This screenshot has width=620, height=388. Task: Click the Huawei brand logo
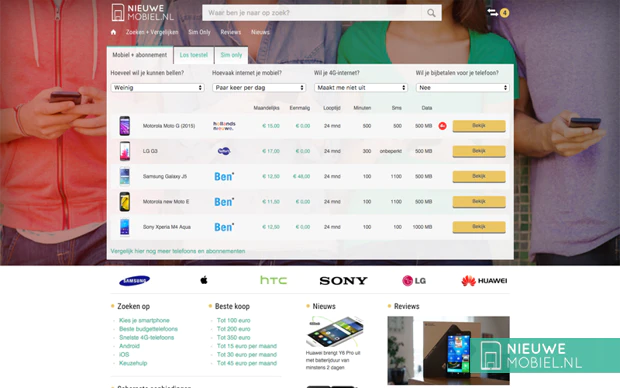484,280
